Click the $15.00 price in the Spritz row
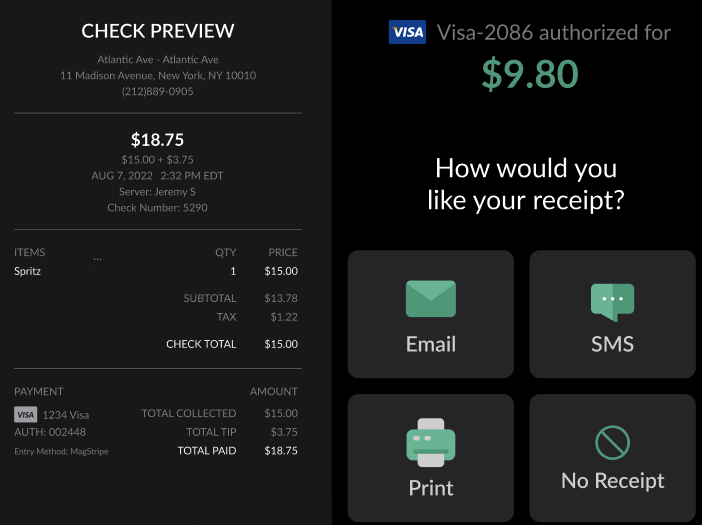 [281, 271]
